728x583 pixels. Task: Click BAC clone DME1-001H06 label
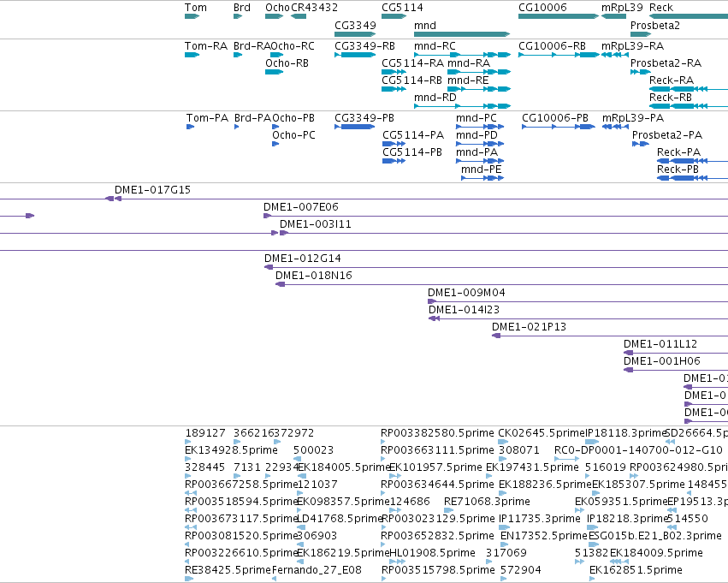coord(661,362)
